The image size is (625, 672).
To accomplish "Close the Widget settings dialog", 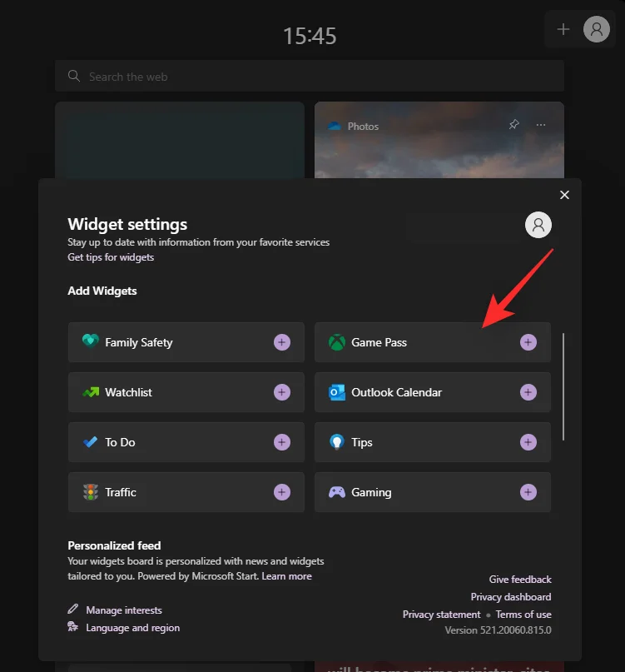I will point(564,195).
